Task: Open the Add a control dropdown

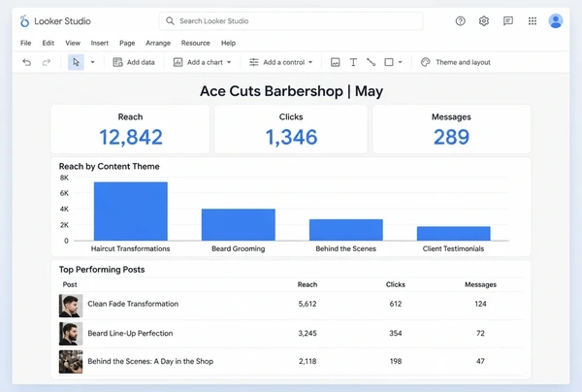Action: click(281, 62)
